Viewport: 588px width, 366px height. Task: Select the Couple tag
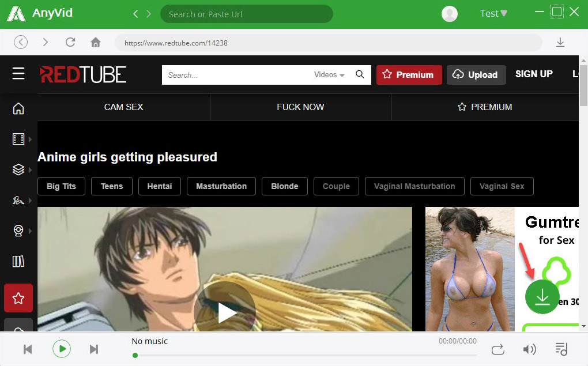click(337, 186)
